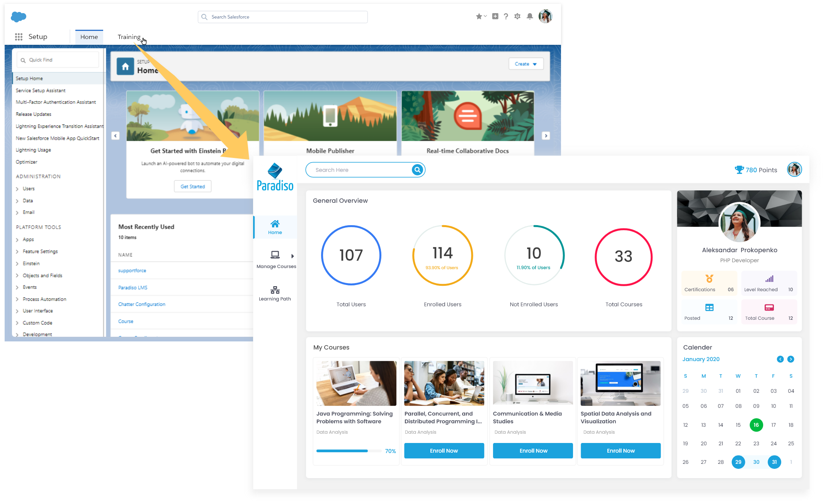
Task: Click the notifications bell icon
Action: pos(530,16)
